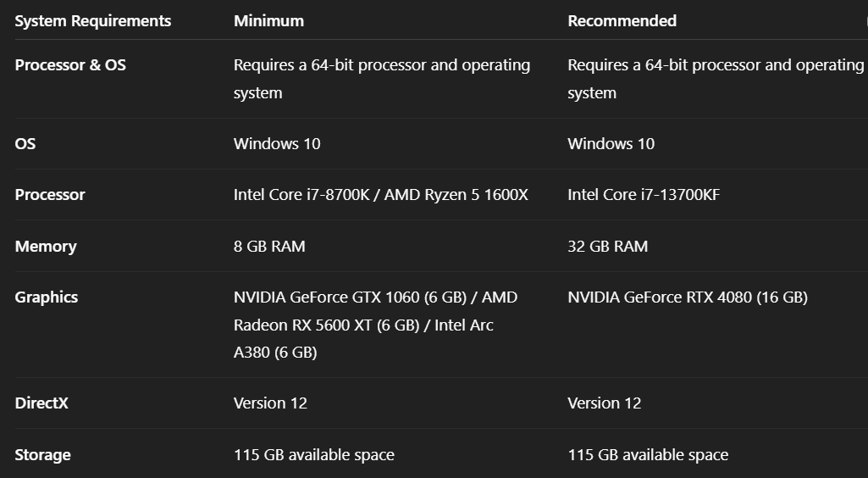868x478 pixels.
Task: Click the Memory row label
Action: pos(46,247)
